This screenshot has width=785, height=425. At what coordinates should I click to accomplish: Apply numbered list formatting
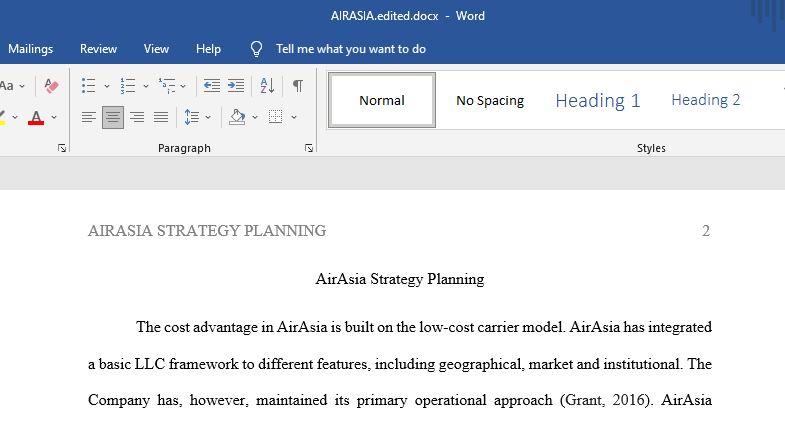128,86
